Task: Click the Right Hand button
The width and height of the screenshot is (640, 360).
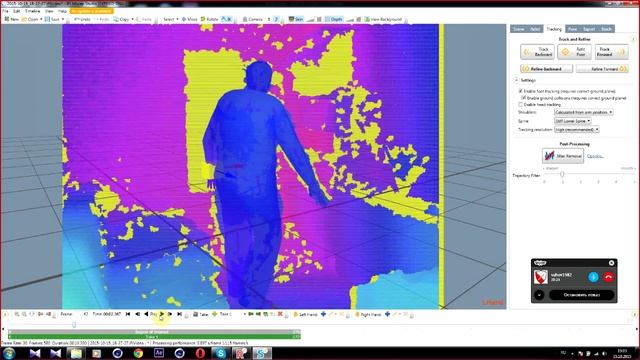Action: (x=368, y=314)
